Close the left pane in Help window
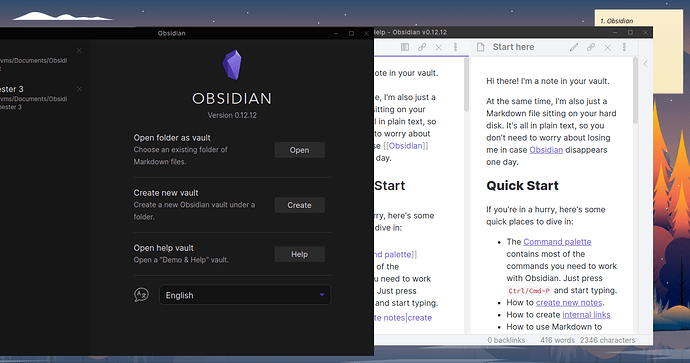 pos(439,48)
